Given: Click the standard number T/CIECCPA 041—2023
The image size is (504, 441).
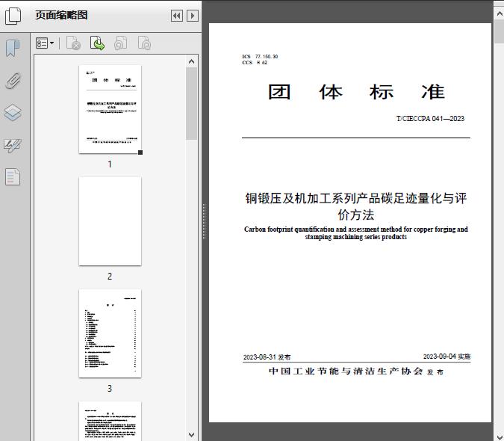Looking at the screenshot, I should (430, 119).
